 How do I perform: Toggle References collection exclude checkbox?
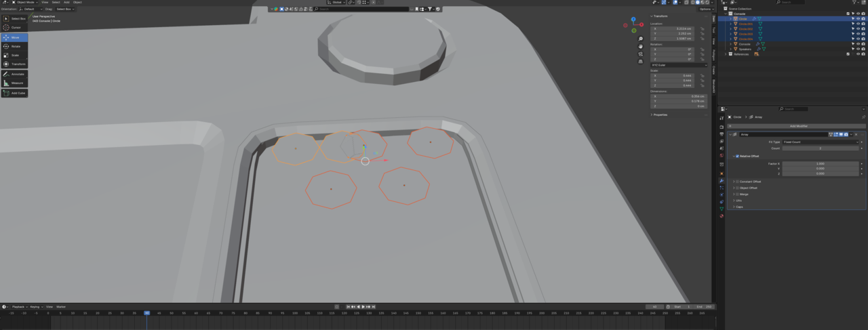coord(848,54)
